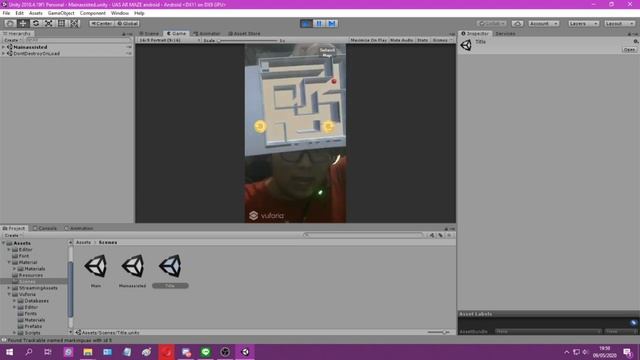Toggle the Hierarchy panel lock icon
This screenshot has height=360, width=640.
pos(124,34)
